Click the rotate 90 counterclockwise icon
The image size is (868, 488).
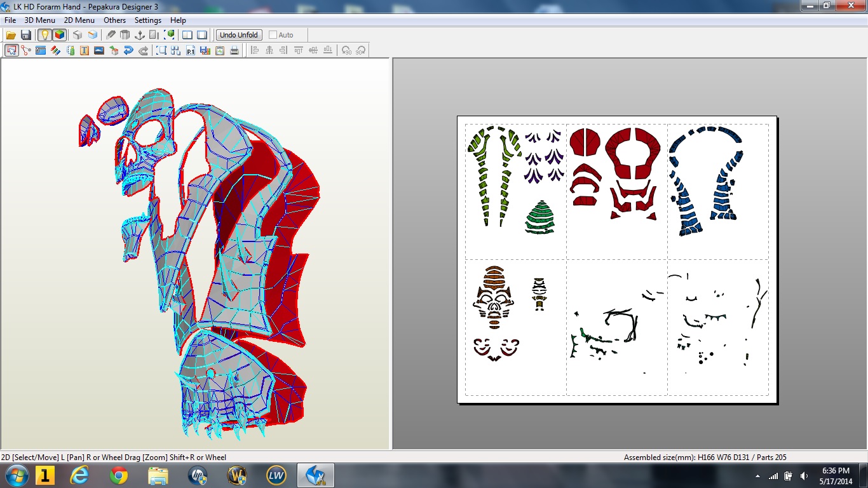pyautogui.click(x=346, y=50)
